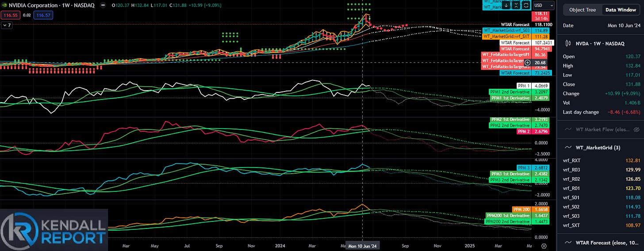Click the vrf_R02 row in Data Window
The height and width of the screenshot is (251, 644).
(601, 179)
